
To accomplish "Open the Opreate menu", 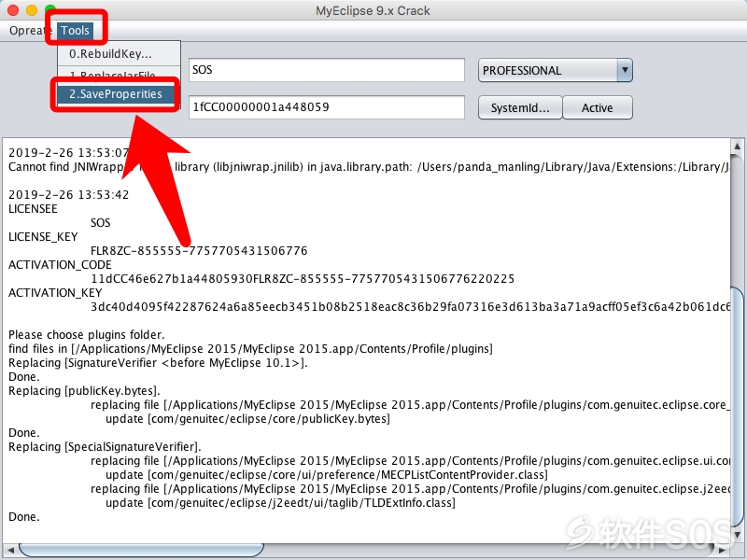I will click(x=30, y=31).
